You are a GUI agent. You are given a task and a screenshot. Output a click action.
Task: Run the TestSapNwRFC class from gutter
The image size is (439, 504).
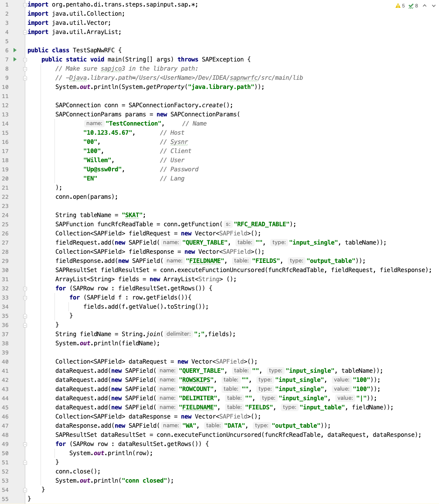pos(15,50)
